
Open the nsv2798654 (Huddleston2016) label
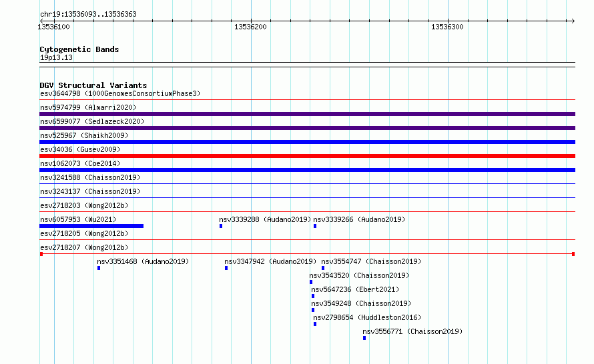point(367,317)
